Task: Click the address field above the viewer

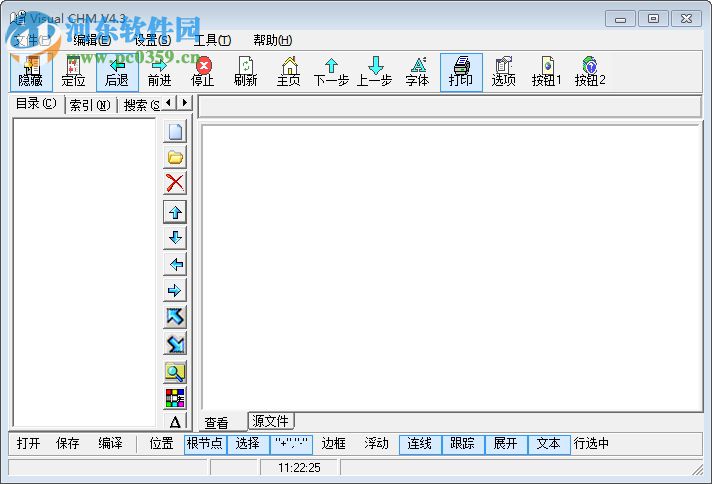Action: click(450, 107)
